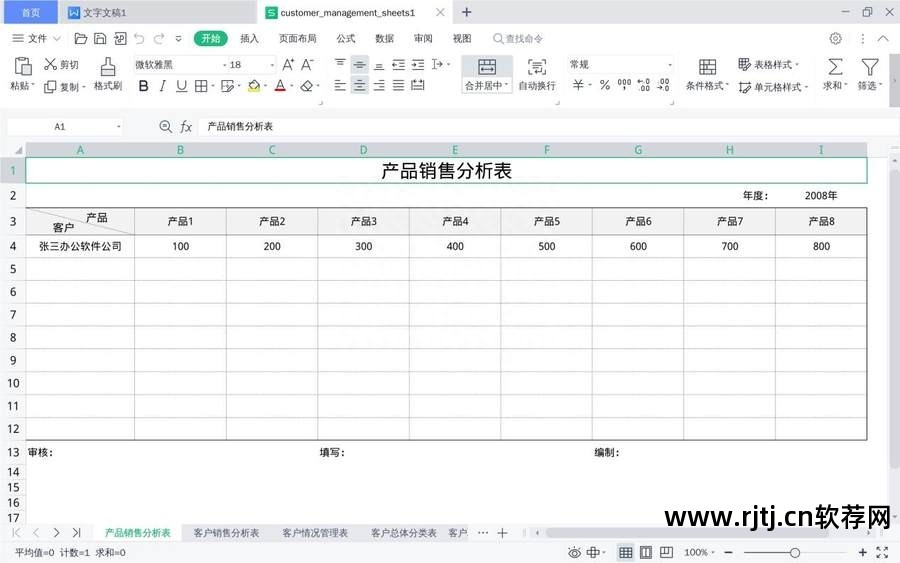The width and height of the screenshot is (900, 563).
Task: Redo the last undone action
Action: tap(158, 38)
